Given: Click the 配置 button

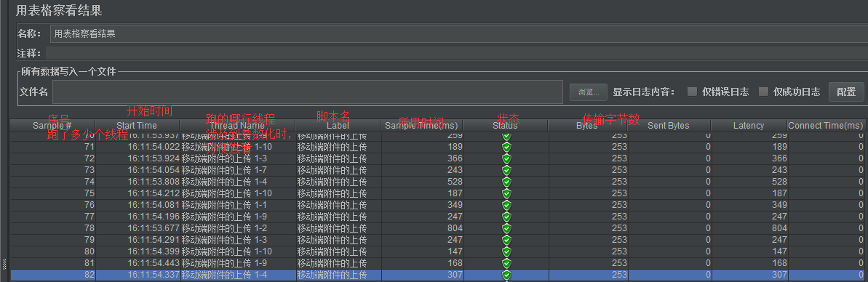Looking at the screenshot, I should tap(846, 92).
